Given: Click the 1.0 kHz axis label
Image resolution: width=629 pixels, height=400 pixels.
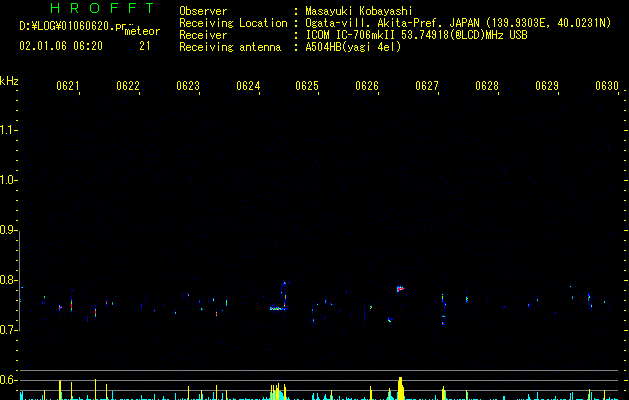Looking at the screenshot, I should pos(8,180).
